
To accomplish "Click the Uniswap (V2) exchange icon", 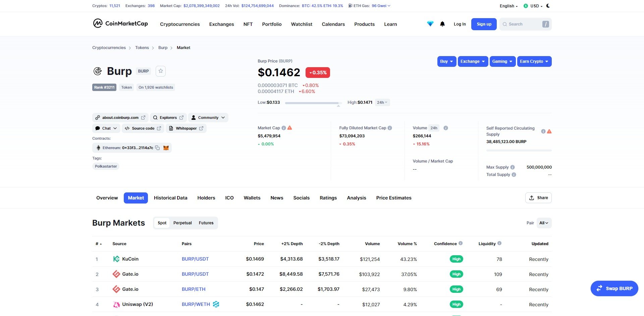I will 116,304.
